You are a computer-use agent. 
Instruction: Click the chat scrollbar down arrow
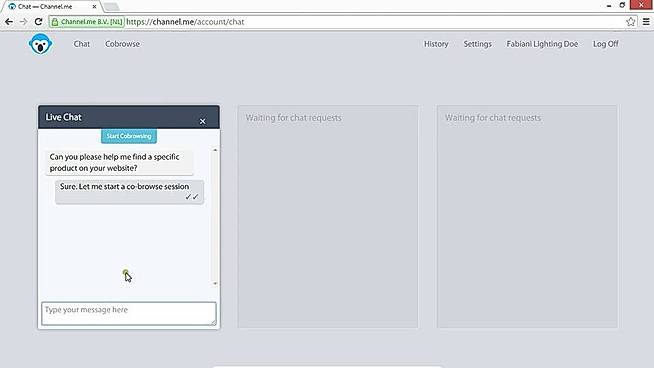pyautogui.click(x=215, y=283)
